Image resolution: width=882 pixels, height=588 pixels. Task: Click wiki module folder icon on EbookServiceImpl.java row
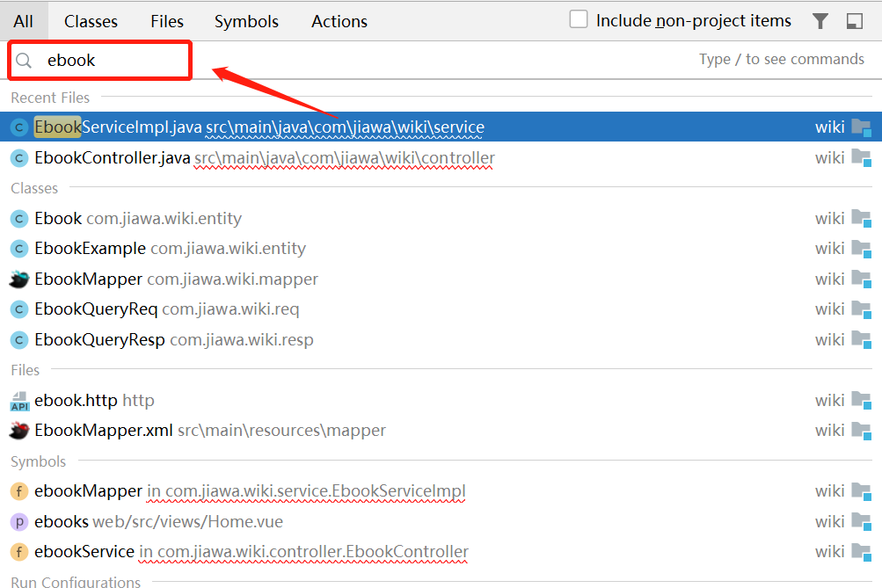(861, 127)
